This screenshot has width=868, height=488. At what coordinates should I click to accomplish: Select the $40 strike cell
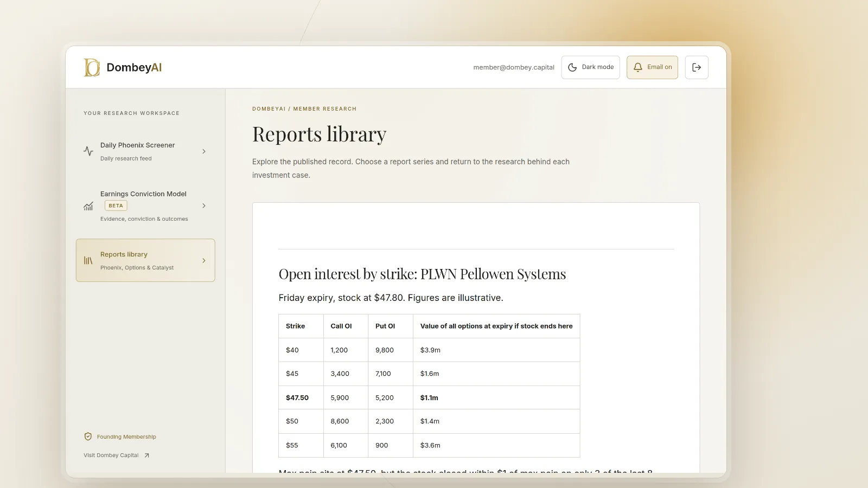click(301, 350)
